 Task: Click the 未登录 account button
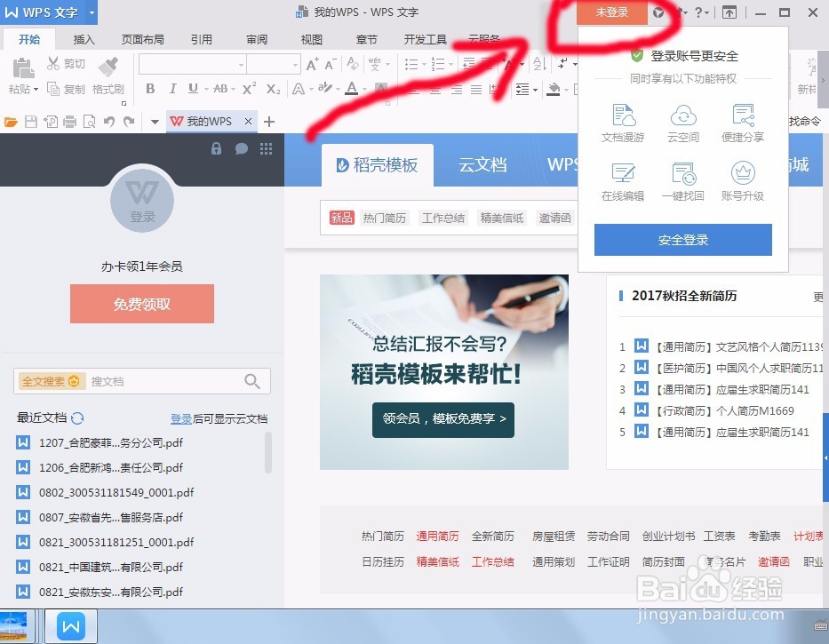[x=611, y=12]
